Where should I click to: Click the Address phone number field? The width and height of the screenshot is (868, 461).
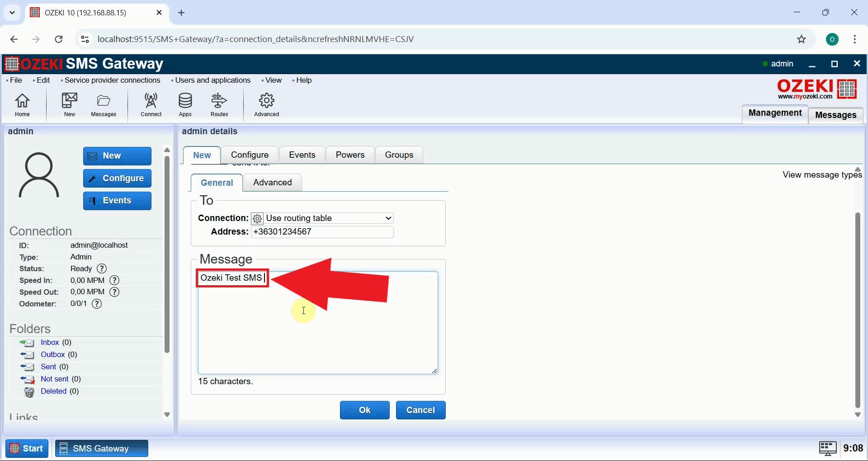(322, 232)
